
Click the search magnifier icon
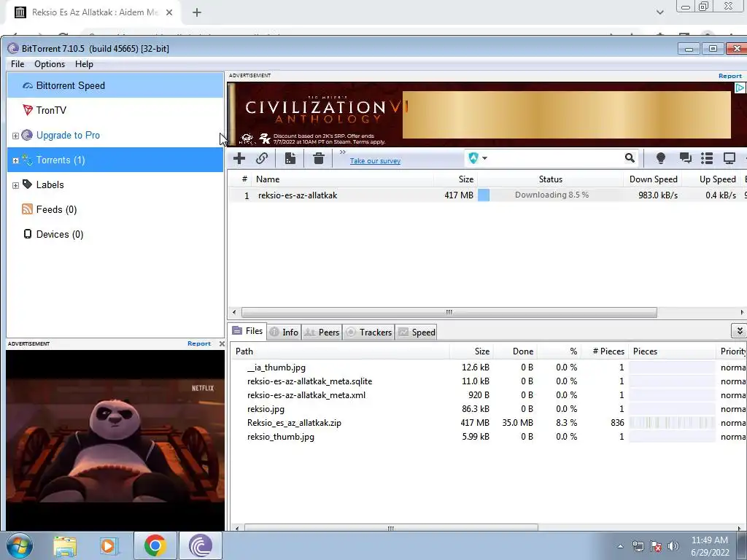coord(630,158)
